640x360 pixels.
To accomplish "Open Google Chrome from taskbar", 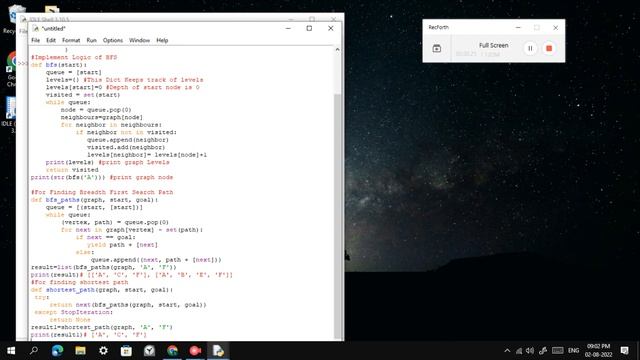I will (172, 351).
